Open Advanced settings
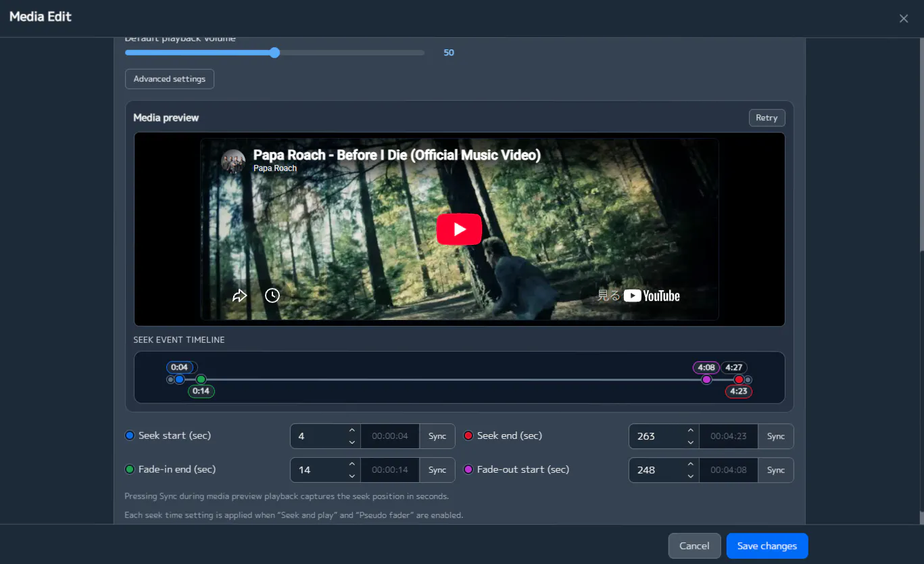 coord(170,79)
